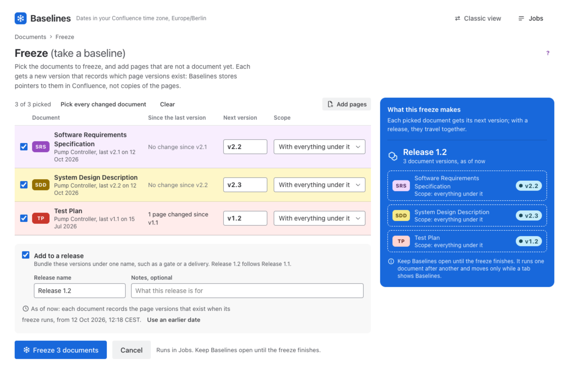Image resolution: width=569 pixels, height=392 pixels.
Task: Open scope dropdown for Software Requirements Specification
Action: 319,147
